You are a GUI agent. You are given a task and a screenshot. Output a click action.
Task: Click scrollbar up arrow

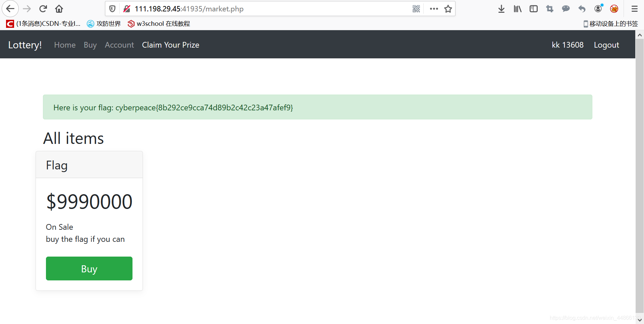click(x=640, y=35)
